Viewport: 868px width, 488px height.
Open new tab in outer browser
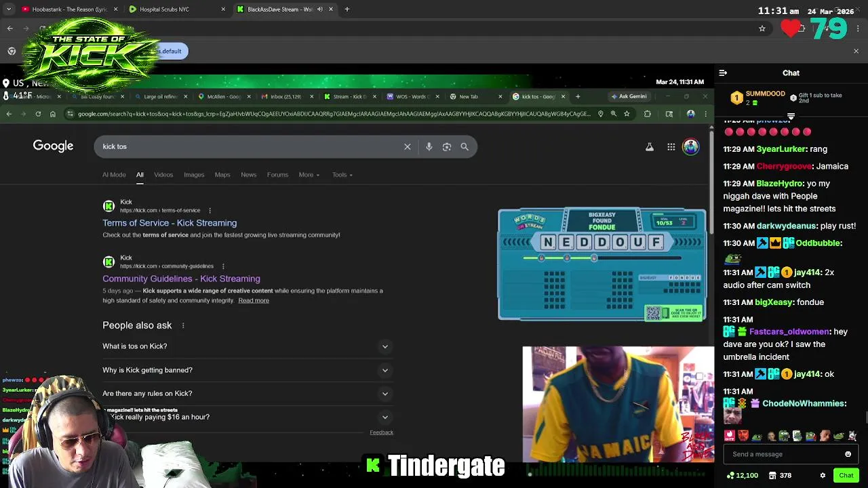point(347,9)
